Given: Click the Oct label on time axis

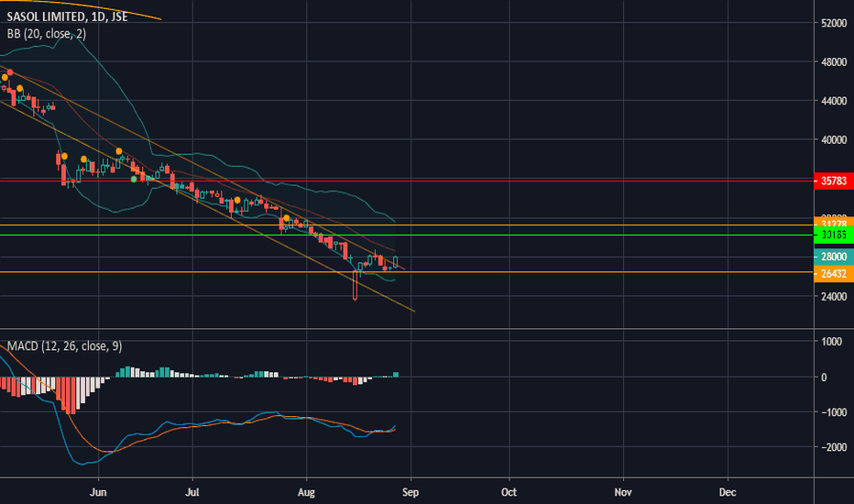Looking at the screenshot, I should (x=509, y=492).
